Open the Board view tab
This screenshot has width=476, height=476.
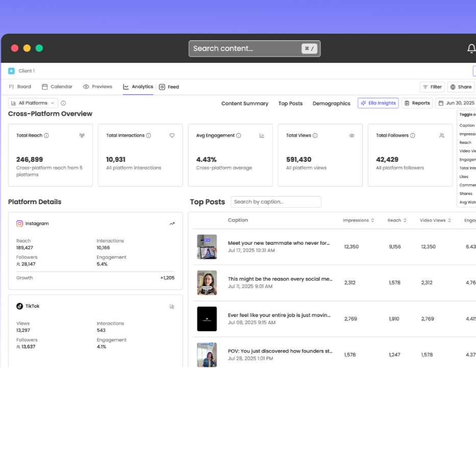(20, 87)
